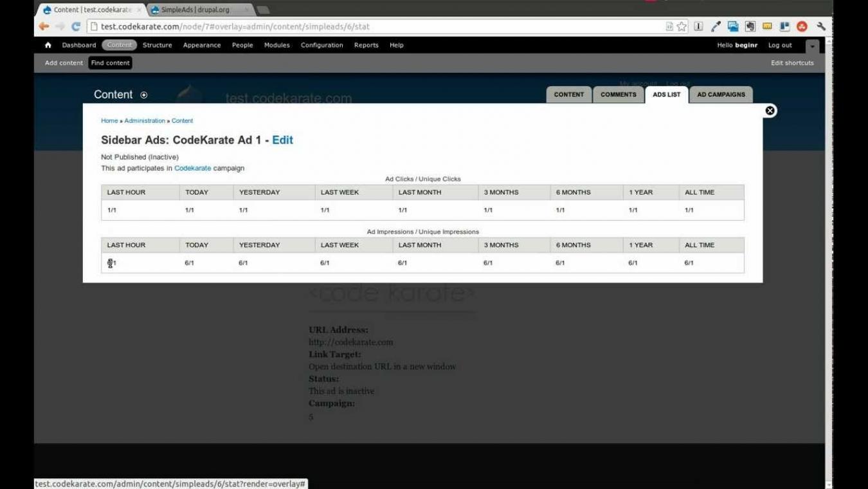Open Reports admin menu
Screen dimensions: 868x489
pos(366,45)
